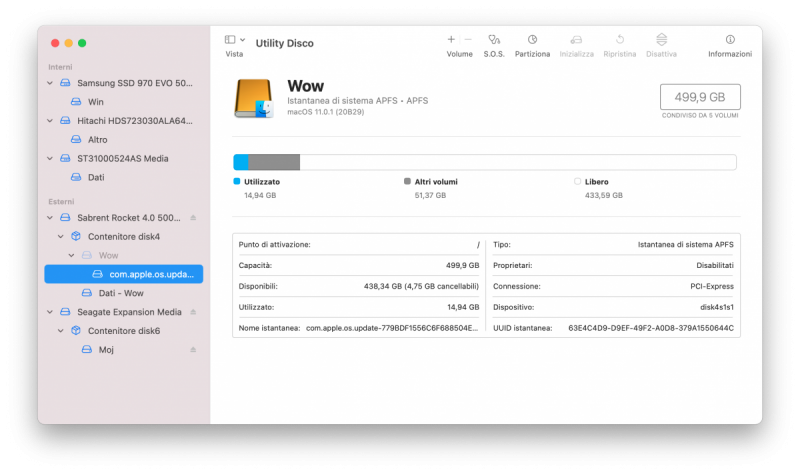Collapse Contenitore disk4 container
The image size is (800, 474).
coord(61,236)
